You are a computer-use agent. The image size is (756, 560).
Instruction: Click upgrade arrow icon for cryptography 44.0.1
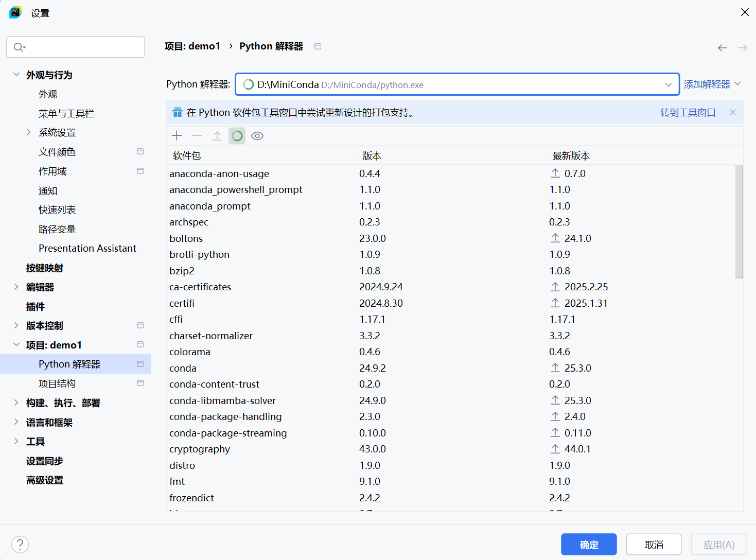[x=555, y=449]
